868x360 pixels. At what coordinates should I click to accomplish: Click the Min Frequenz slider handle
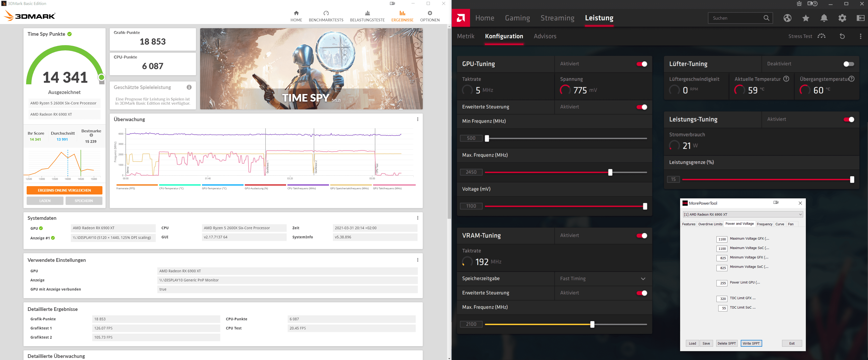point(487,138)
